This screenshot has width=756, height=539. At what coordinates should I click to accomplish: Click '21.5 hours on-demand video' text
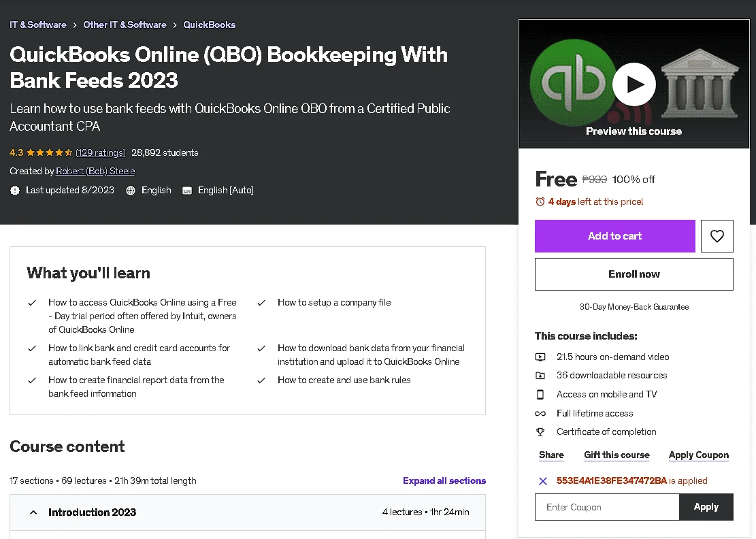tap(613, 357)
